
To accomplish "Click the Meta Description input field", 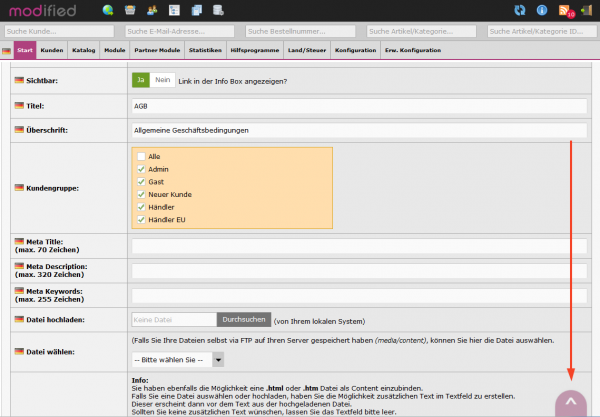I will [359, 270].
